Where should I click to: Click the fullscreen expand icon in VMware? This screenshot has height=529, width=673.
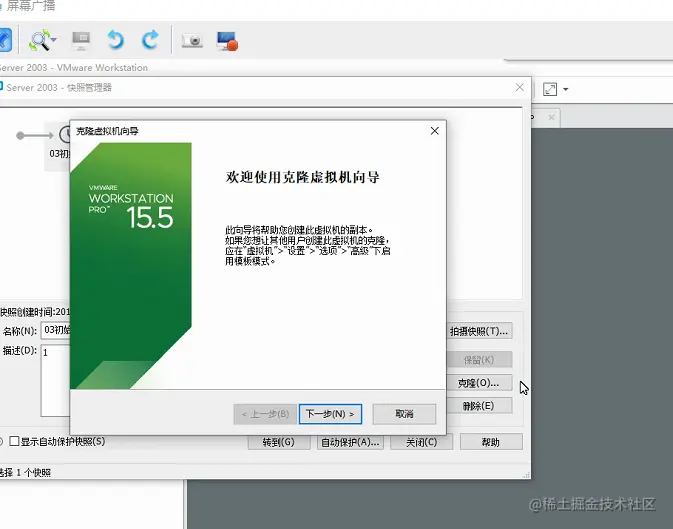(550, 89)
